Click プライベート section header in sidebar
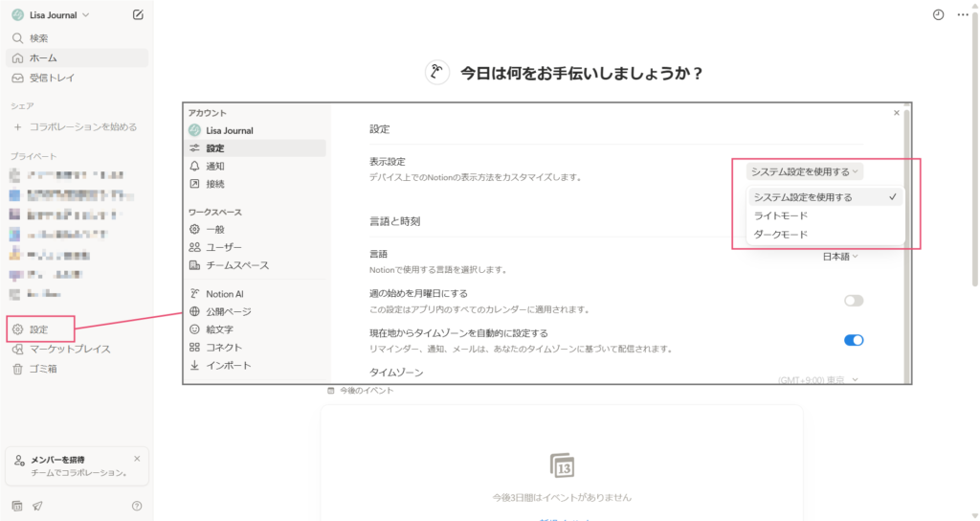The width and height of the screenshot is (980, 521). pyautogui.click(x=33, y=156)
